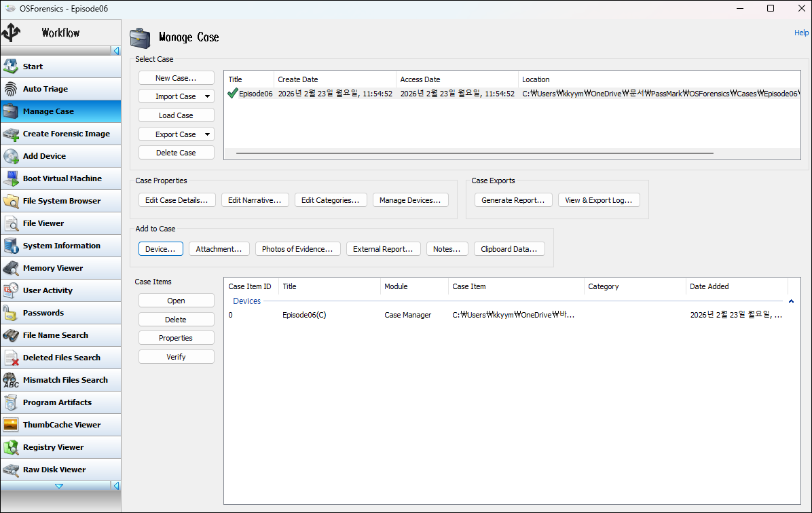
Task: Add Notes... to the case
Action: [447, 249]
